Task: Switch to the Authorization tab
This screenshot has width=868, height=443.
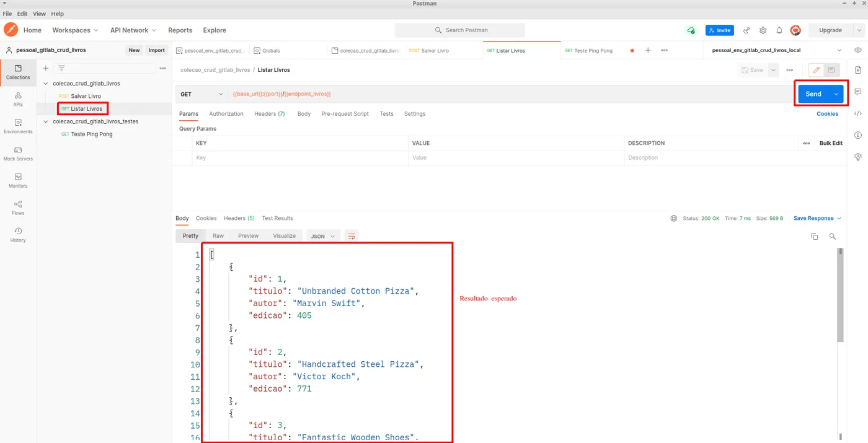Action: point(226,114)
